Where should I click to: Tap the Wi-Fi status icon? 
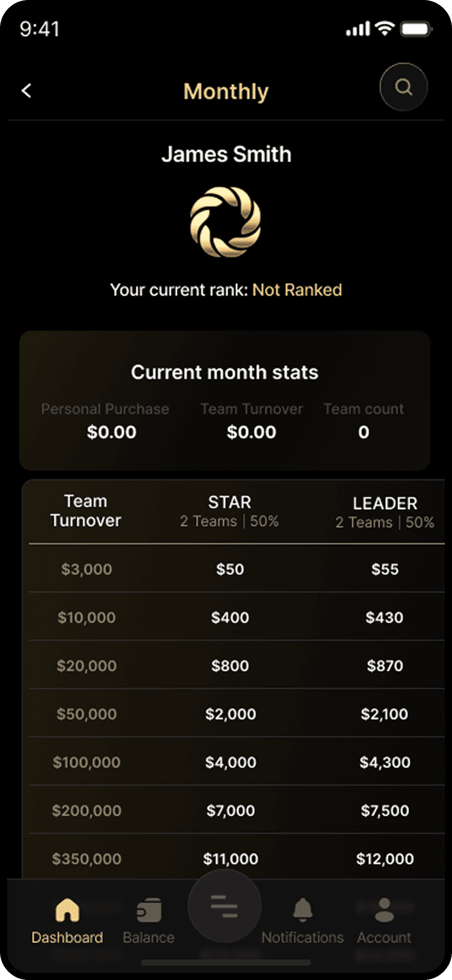[385, 28]
